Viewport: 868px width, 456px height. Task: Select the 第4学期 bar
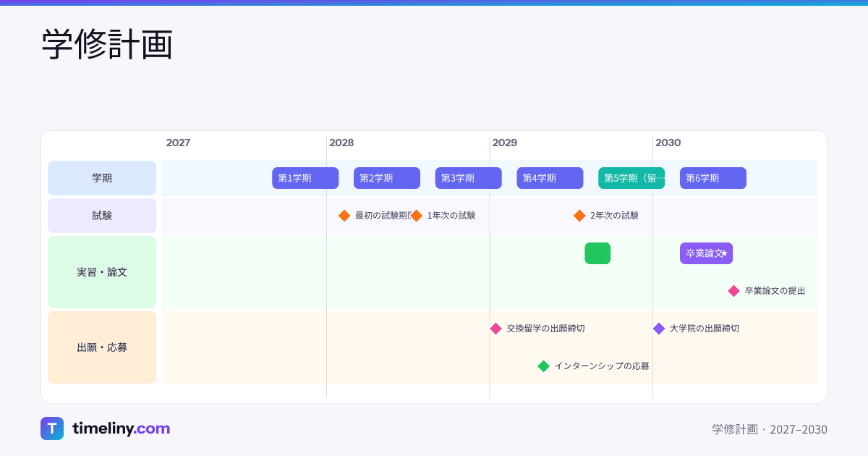(550, 178)
